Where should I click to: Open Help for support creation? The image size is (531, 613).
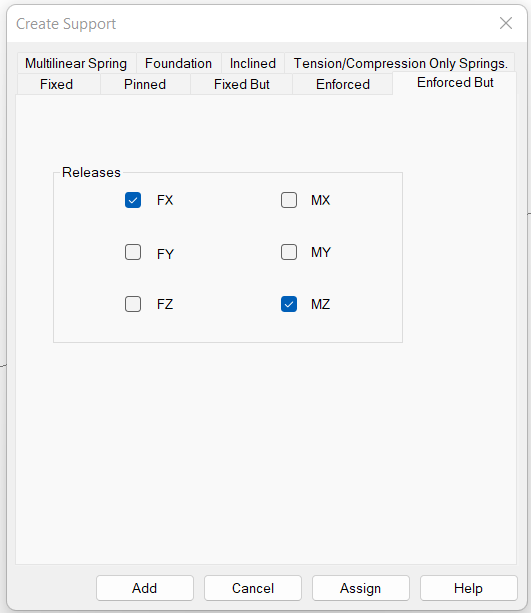tap(468, 588)
